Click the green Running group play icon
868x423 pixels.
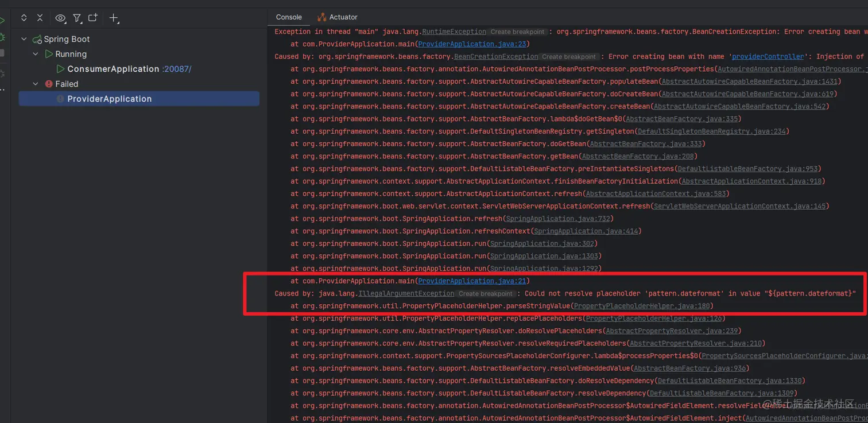tap(49, 54)
